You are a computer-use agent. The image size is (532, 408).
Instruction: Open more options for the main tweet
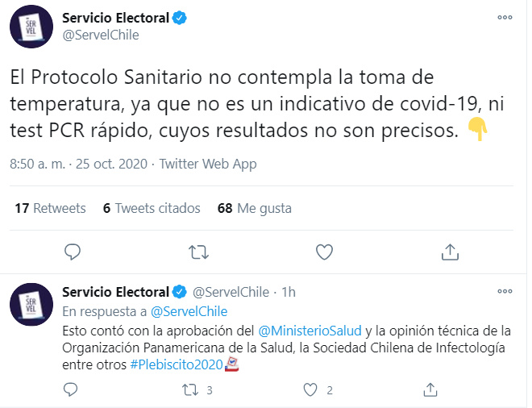tap(504, 17)
